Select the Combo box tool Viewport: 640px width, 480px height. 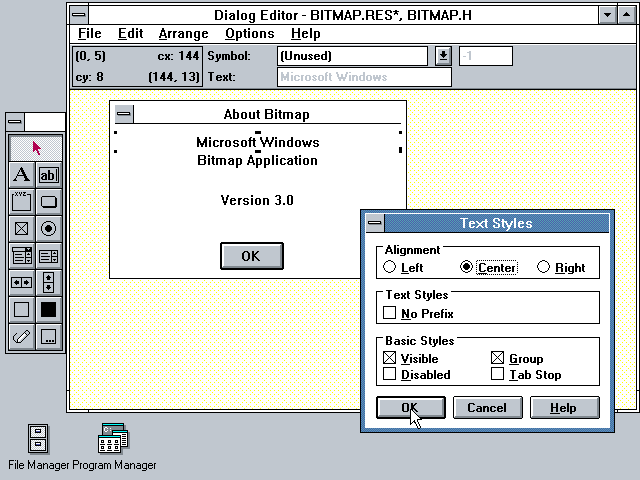22,256
